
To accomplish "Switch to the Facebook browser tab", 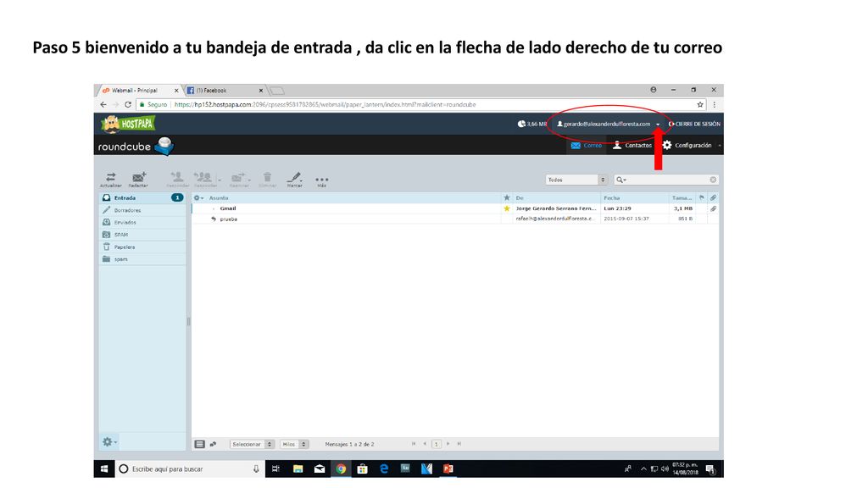I will (x=224, y=90).
